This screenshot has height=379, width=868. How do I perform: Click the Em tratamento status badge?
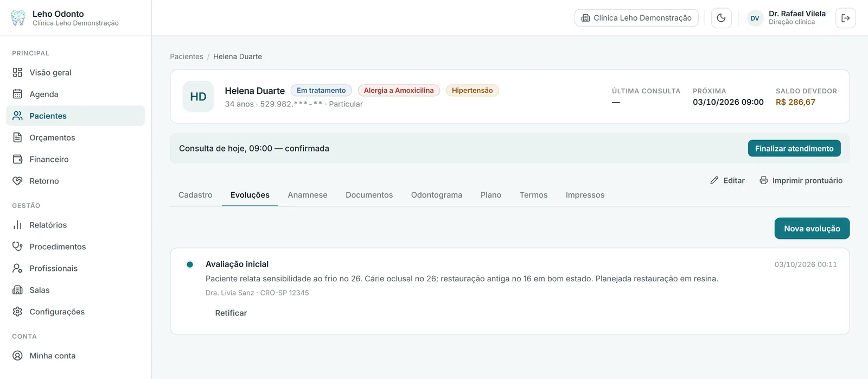321,91
